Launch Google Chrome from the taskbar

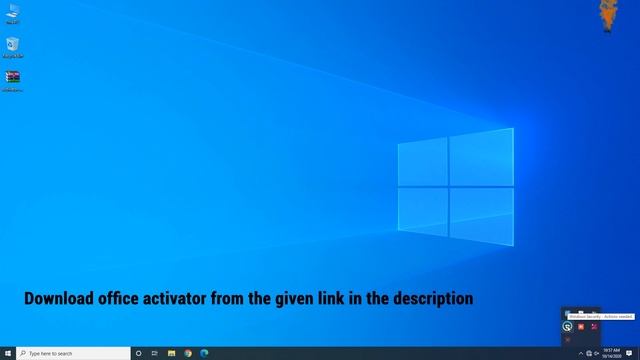pos(188,353)
